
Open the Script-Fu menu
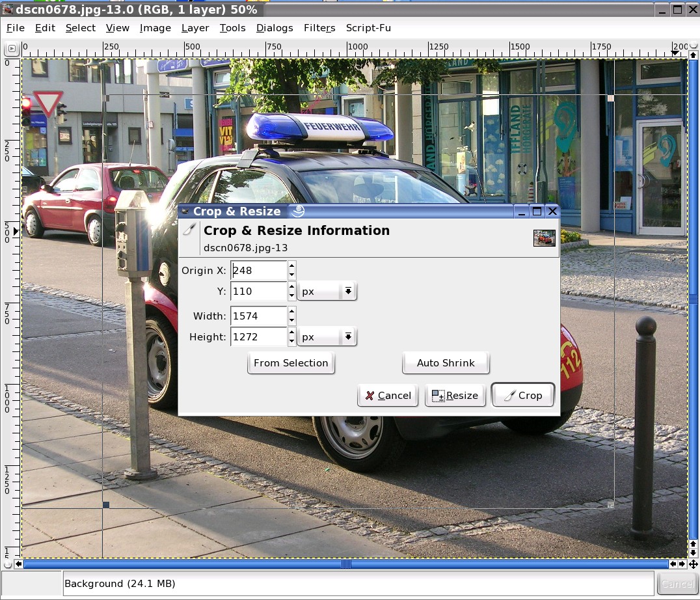(x=368, y=28)
